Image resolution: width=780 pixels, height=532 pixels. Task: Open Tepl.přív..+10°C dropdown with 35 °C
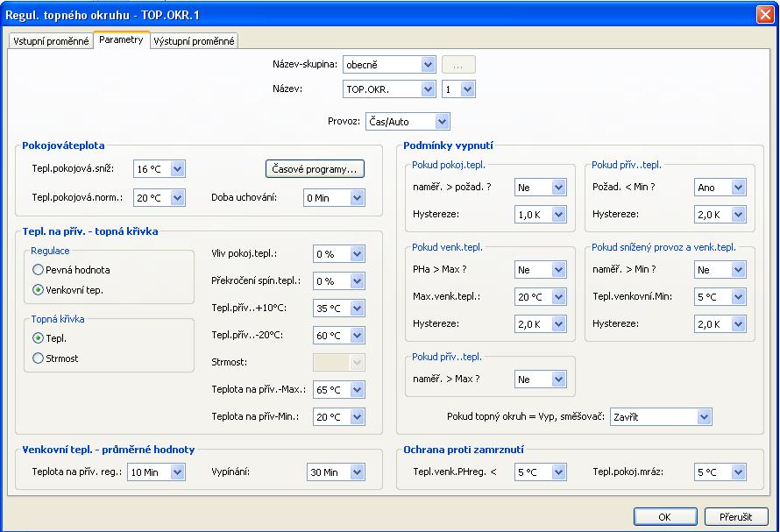[339, 308]
